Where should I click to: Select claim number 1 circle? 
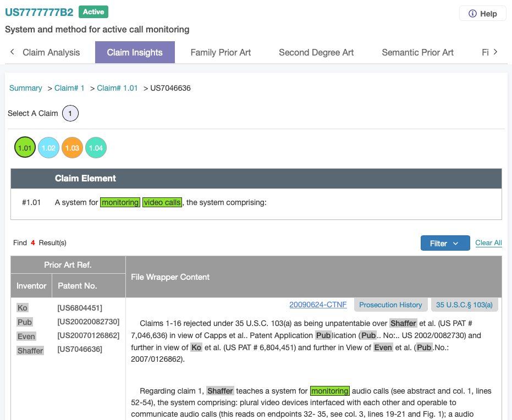point(70,114)
